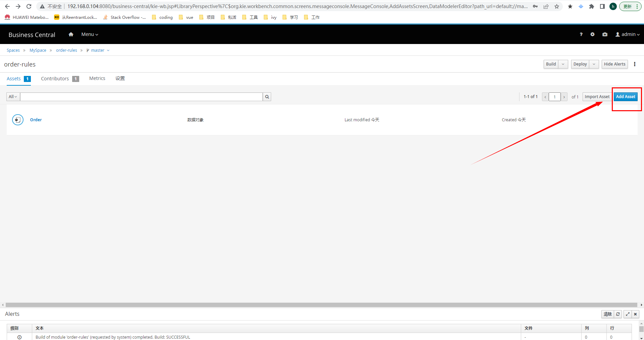Click the asset search input field

141,97
